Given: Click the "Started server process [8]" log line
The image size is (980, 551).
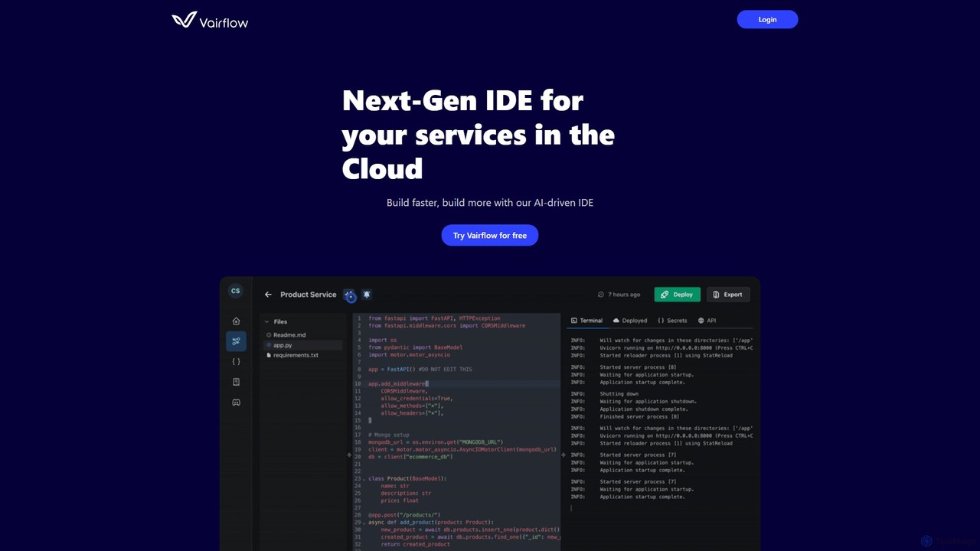Looking at the screenshot, I should [x=639, y=367].
